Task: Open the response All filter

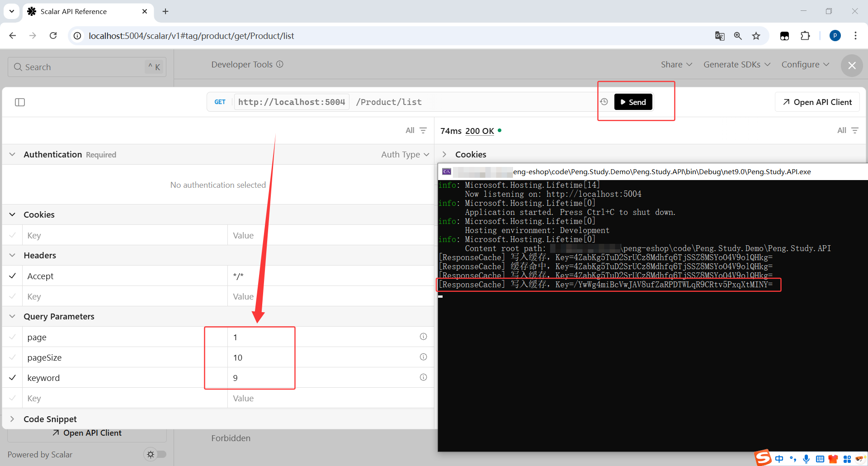Action: pos(848,130)
